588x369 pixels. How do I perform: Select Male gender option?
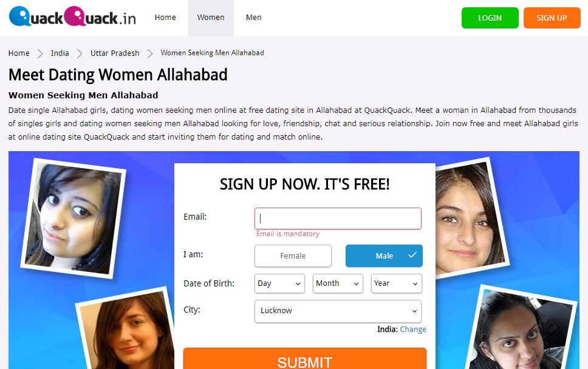tap(384, 256)
